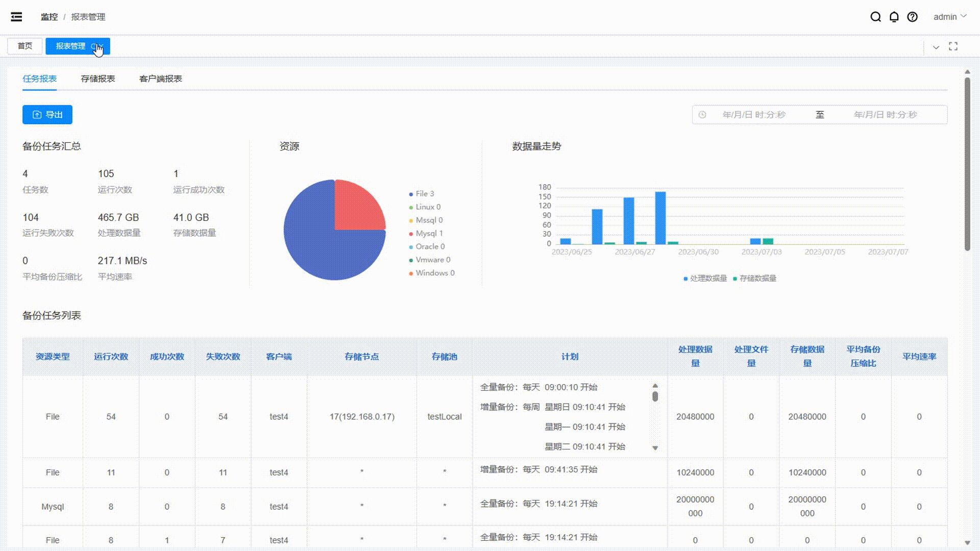Image resolution: width=980 pixels, height=551 pixels.
Task: Open the global search
Action: pos(876,17)
